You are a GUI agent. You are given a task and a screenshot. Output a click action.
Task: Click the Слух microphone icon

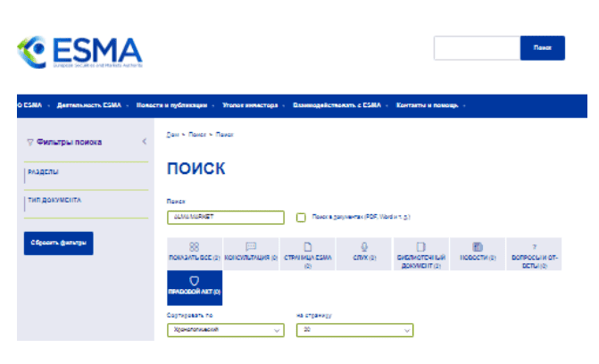click(364, 246)
